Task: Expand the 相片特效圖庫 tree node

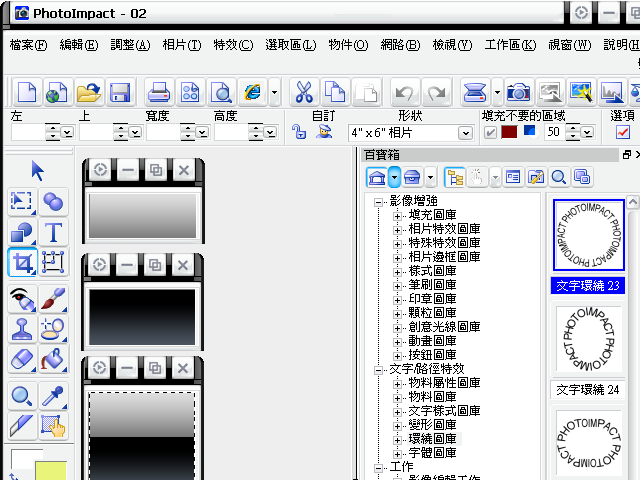Action: click(397, 230)
